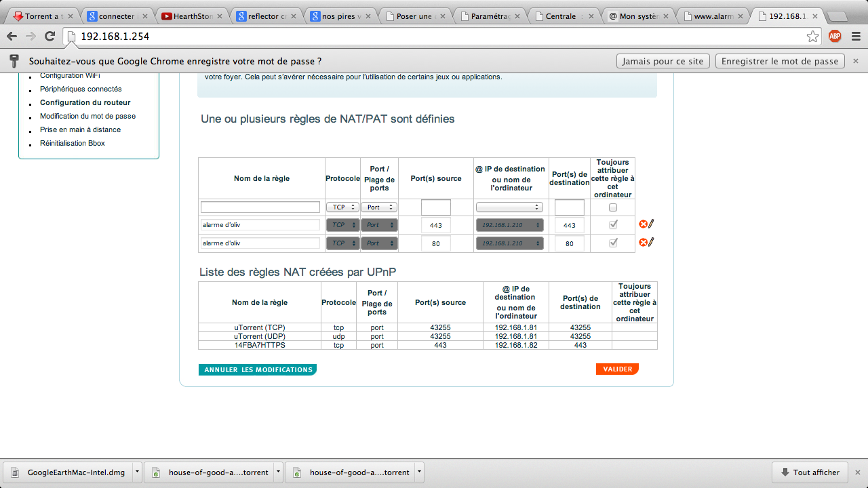Bookmark this page with the star icon
The width and height of the screenshot is (868, 488).
[x=812, y=37]
